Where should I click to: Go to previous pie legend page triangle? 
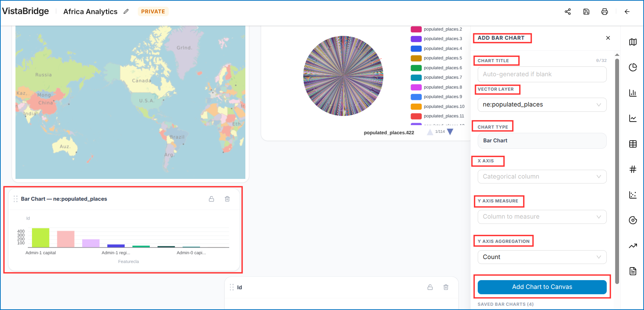430,132
